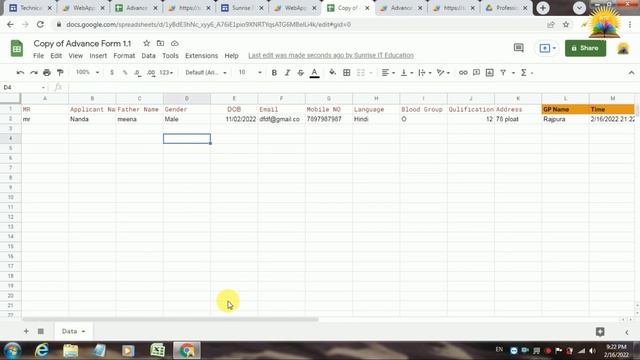Open horizontal align dropdown
Image resolution: width=640 pixels, height=360 pixels.
tap(388, 73)
